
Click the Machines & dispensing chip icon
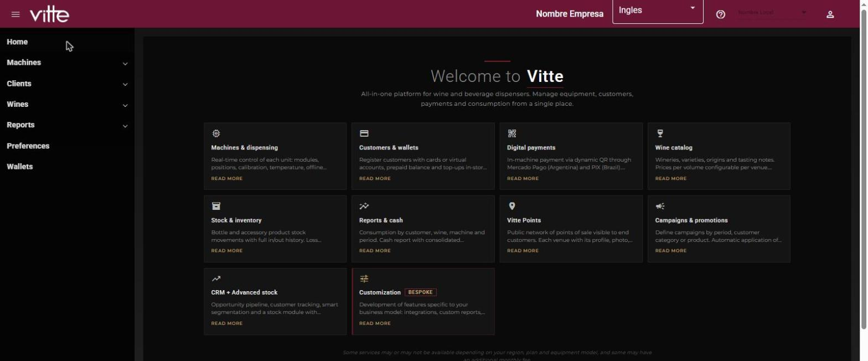(216, 133)
